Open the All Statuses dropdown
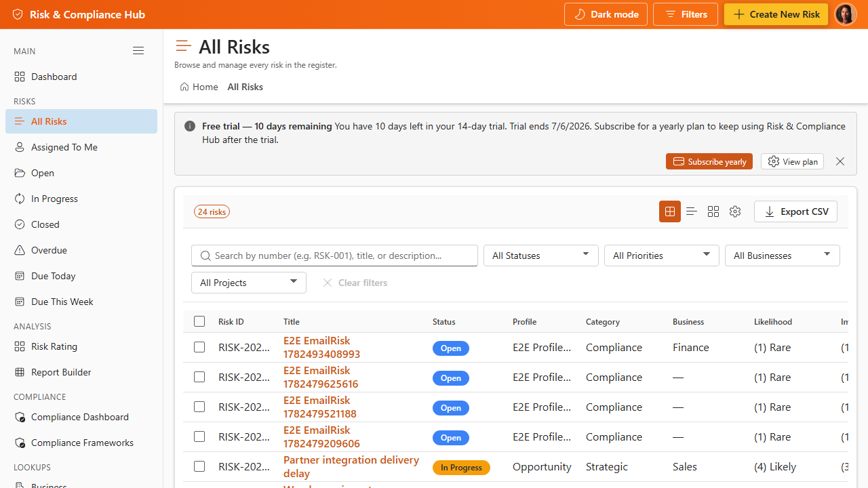This screenshot has width=868, height=488. 541,256
